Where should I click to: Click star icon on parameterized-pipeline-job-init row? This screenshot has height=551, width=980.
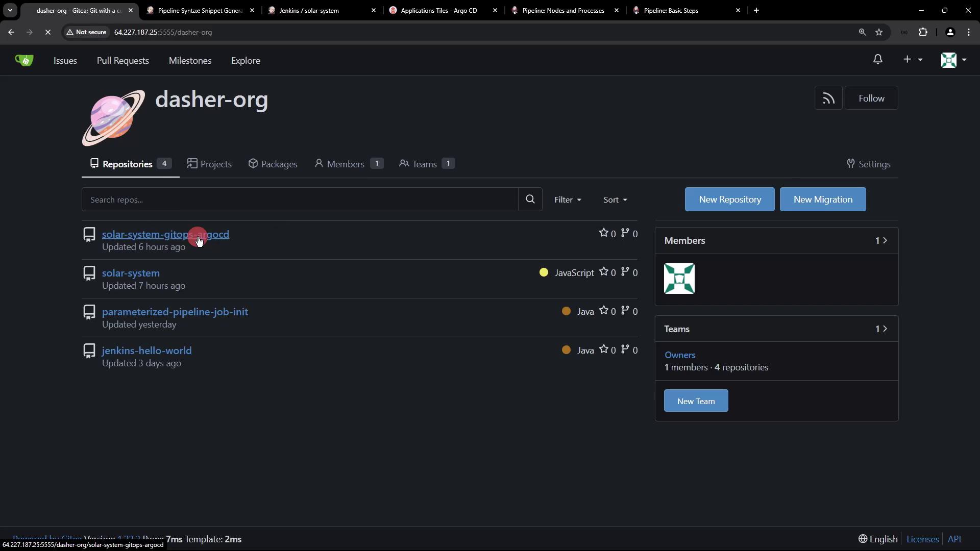[603, 311]
